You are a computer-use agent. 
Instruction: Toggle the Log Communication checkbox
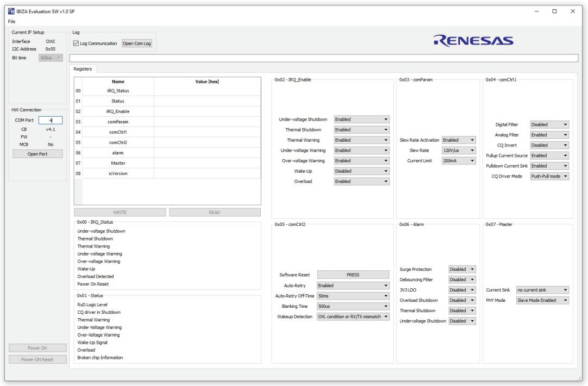[x=76, y=43]
